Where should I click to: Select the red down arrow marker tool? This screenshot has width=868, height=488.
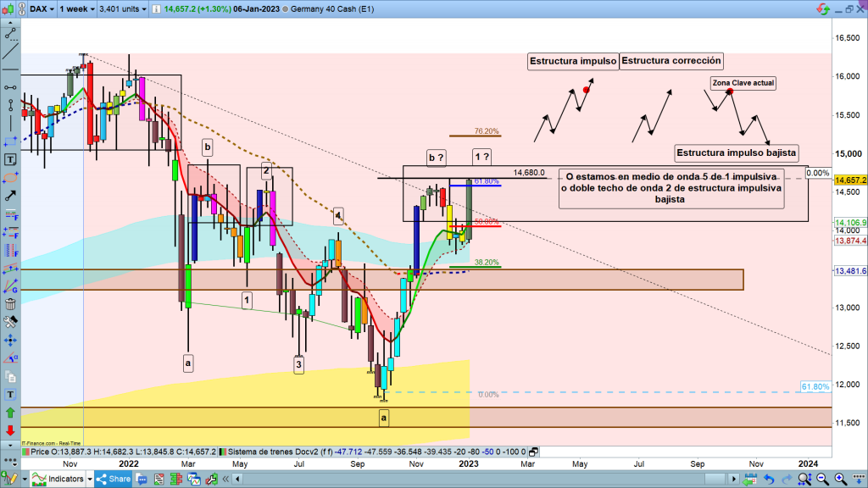[x=11, y=430]
